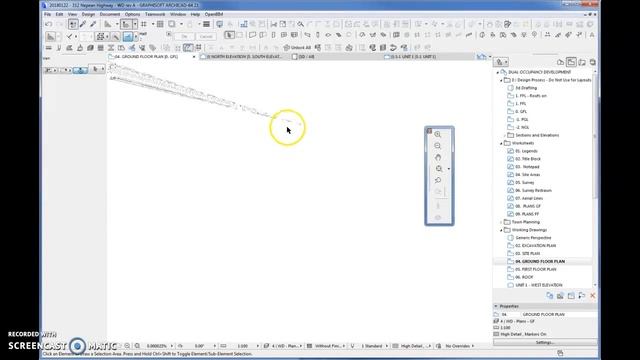Image resolution: width=640 pixels, height=360 pixels.
Task: Expand the Sections and Elevations folder
Action: (504, 136)
